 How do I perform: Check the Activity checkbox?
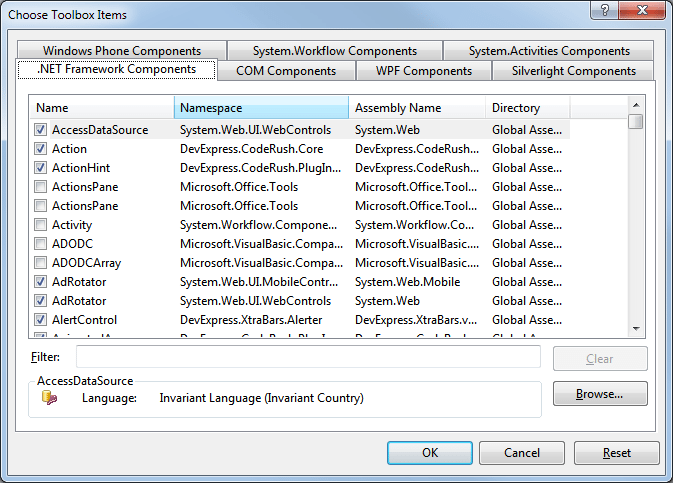click(x=40, y=225)
